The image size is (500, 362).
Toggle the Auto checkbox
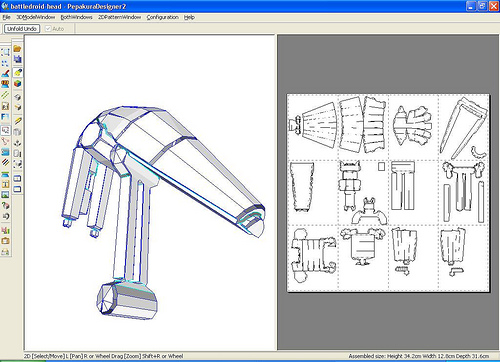(x=48, y=29)
